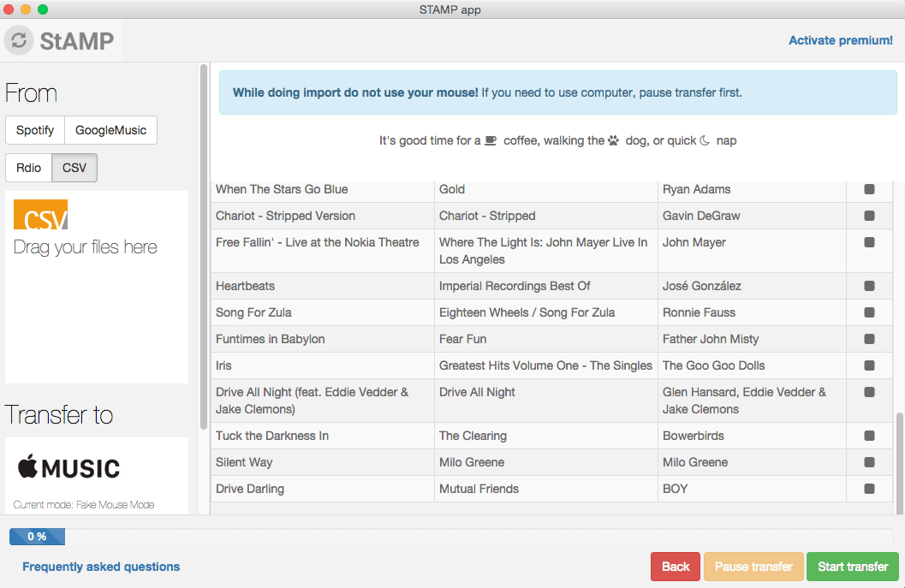This screenshot has height=588, width=905.
Task: Toggle checkbox for Song For Zula
Action: (x=869, y=312)
